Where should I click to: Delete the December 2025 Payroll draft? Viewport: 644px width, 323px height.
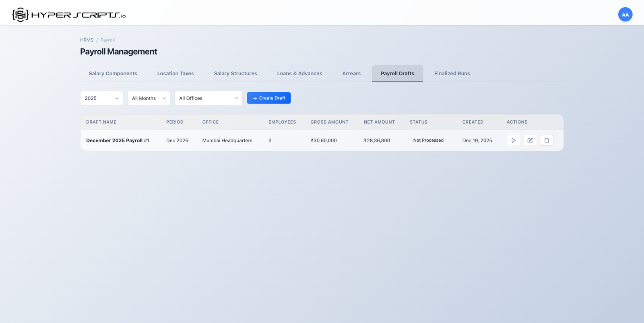point(547,141)
